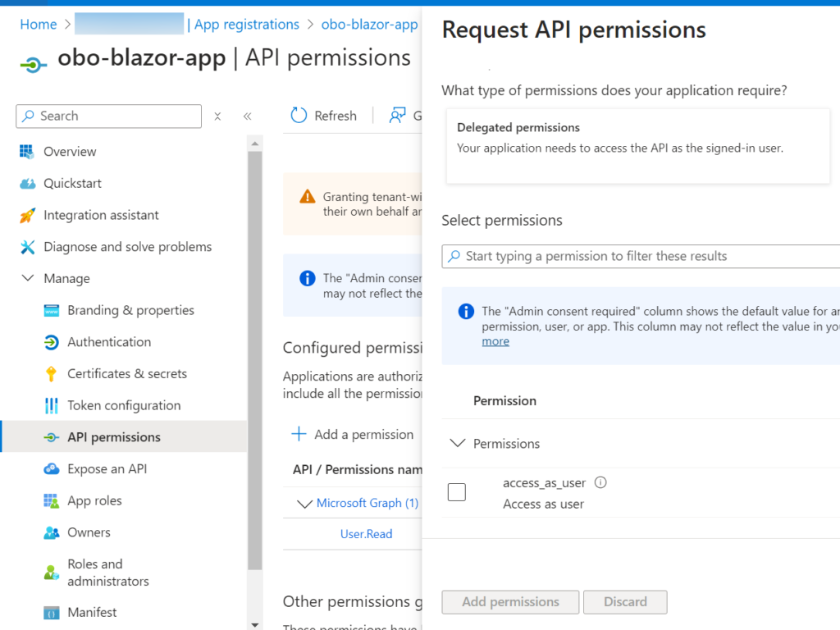Click the Token configuration bars icon
The height and width of the screenshot is (630, 840).
tap(52, 405)
